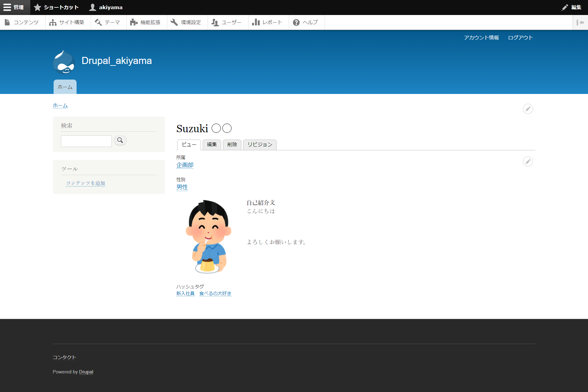Click the ログアウト link
Screen dimensions: 588x392
(520, 38)
